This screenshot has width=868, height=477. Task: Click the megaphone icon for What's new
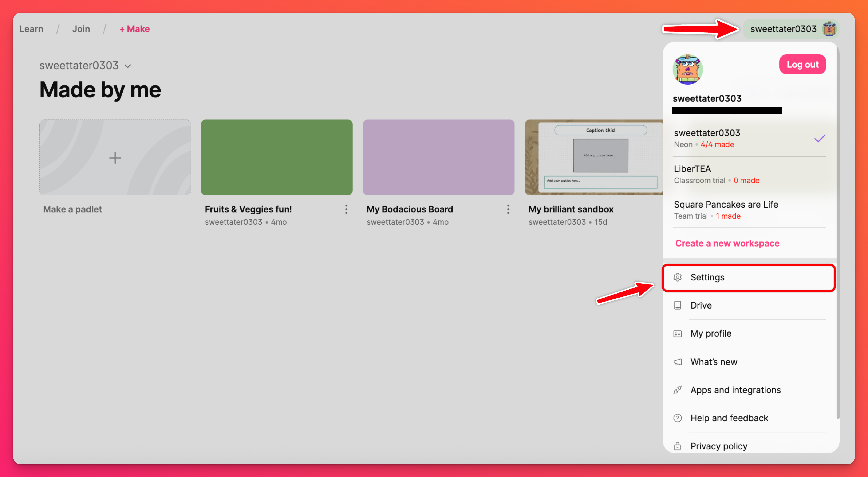point(678,362)
